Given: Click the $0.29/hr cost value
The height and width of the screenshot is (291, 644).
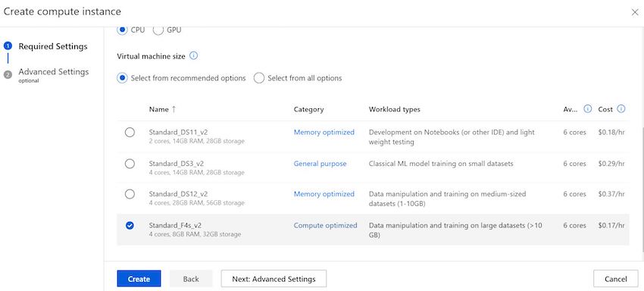Looking at the screenshot, I should click(611, 164).
